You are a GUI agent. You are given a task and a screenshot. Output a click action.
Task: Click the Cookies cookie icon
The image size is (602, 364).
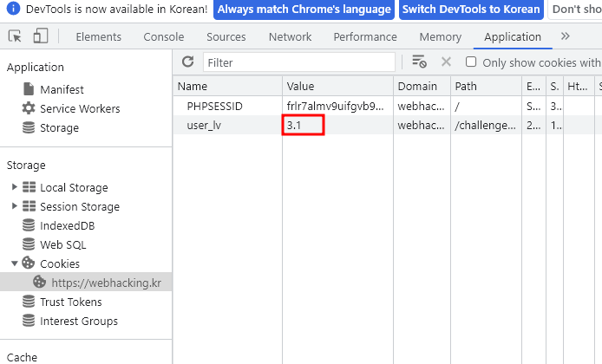28,263
